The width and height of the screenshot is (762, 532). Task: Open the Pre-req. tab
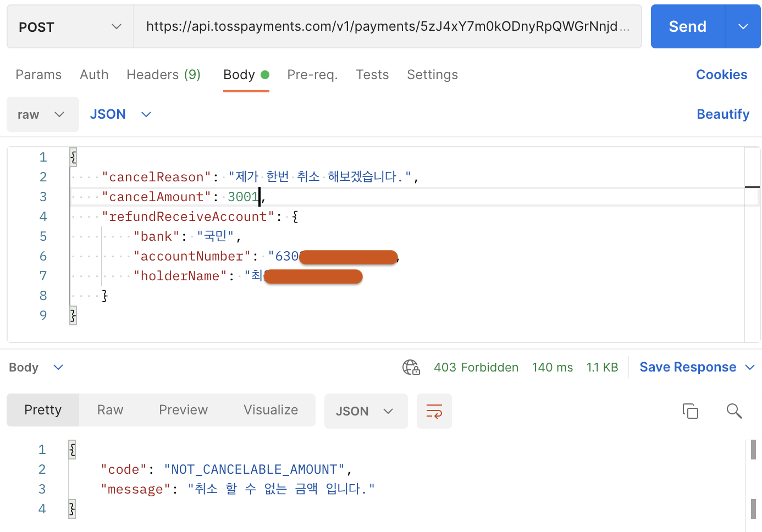(312, 75)
